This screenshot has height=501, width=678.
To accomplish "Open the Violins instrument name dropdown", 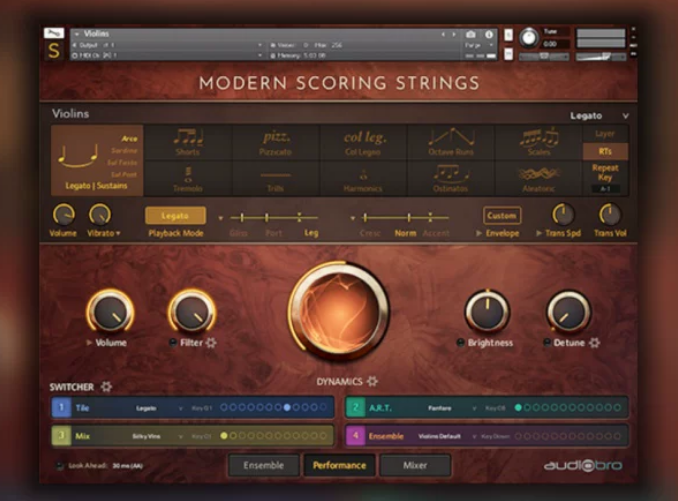I will pos(77,34).
